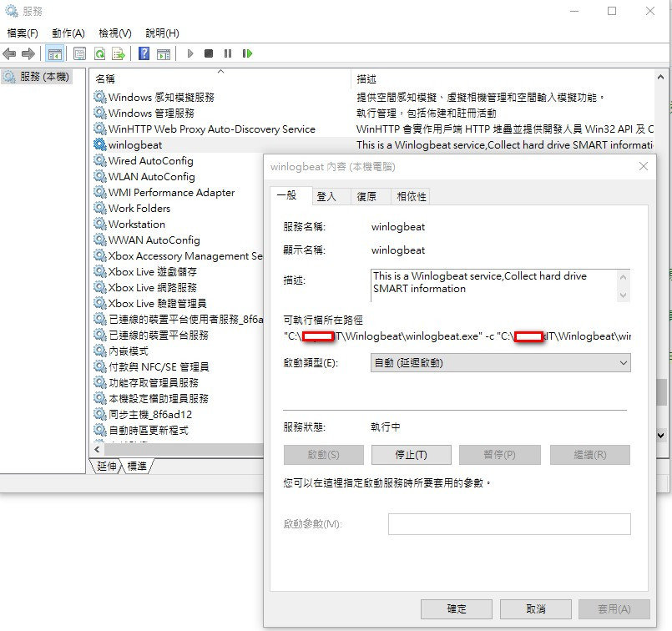Click the 取消 button
The height and width of the screenshot is (631, 672).
coord(536,608)
